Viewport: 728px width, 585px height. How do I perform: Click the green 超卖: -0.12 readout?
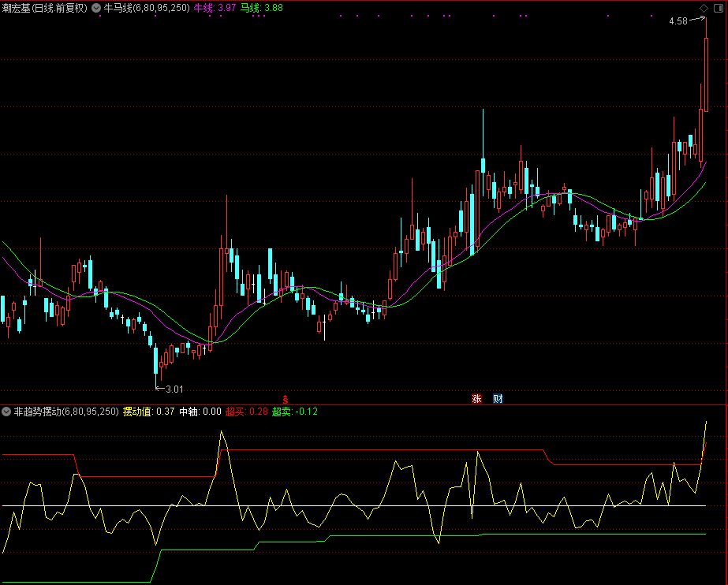tap(295, 412)
